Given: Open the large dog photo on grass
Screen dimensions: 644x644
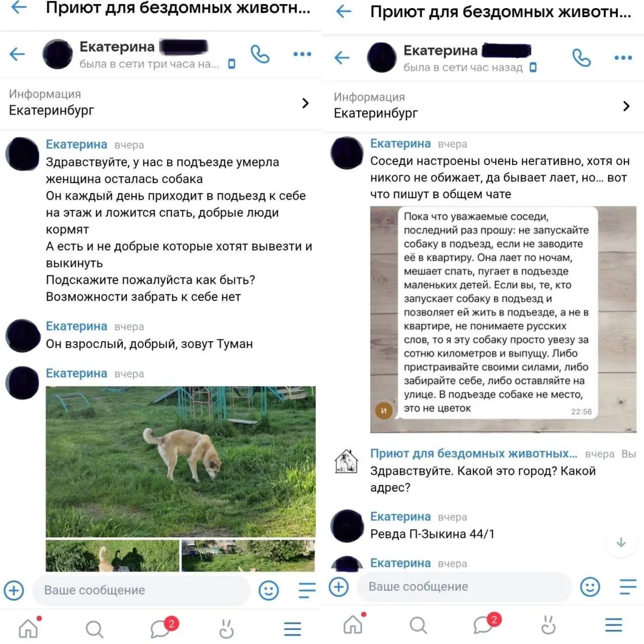Looking at the screenshot, I should 181,461.
